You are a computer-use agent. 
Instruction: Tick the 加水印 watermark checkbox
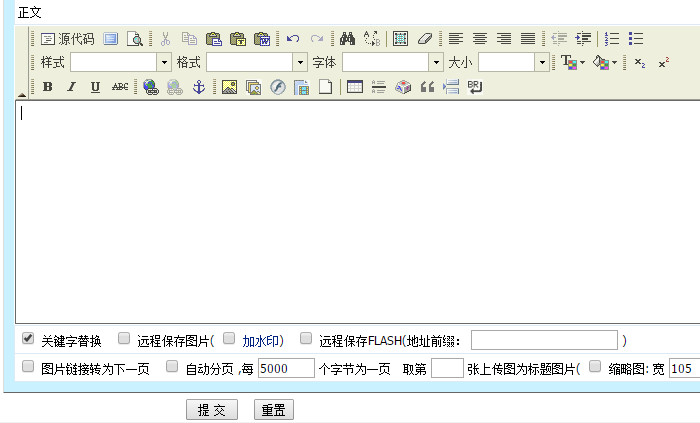tap(229, 338)
